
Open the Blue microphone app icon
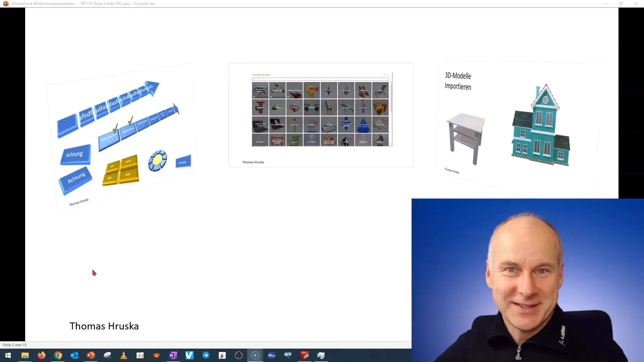(x=271, y=355)
